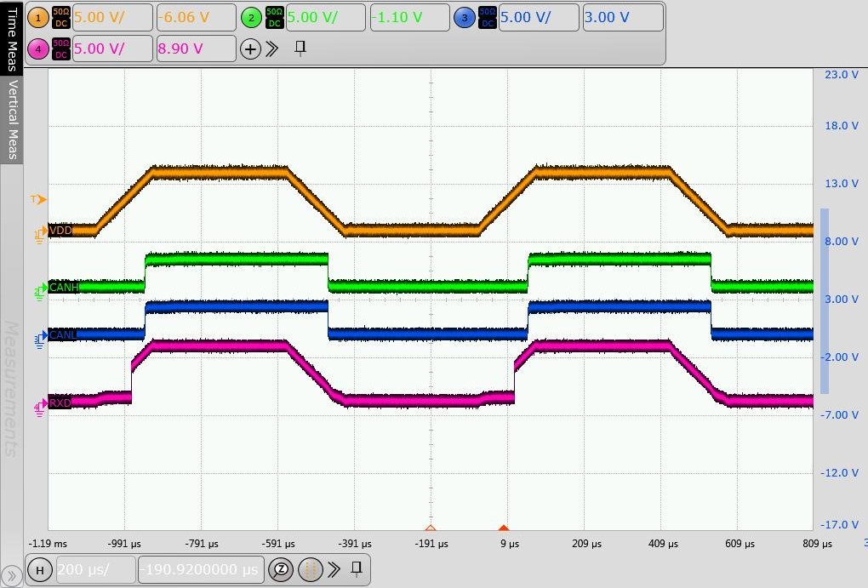Expand the left sidebar panel arrow
This screenshot has width=868, height=588.
pos(11,575)
